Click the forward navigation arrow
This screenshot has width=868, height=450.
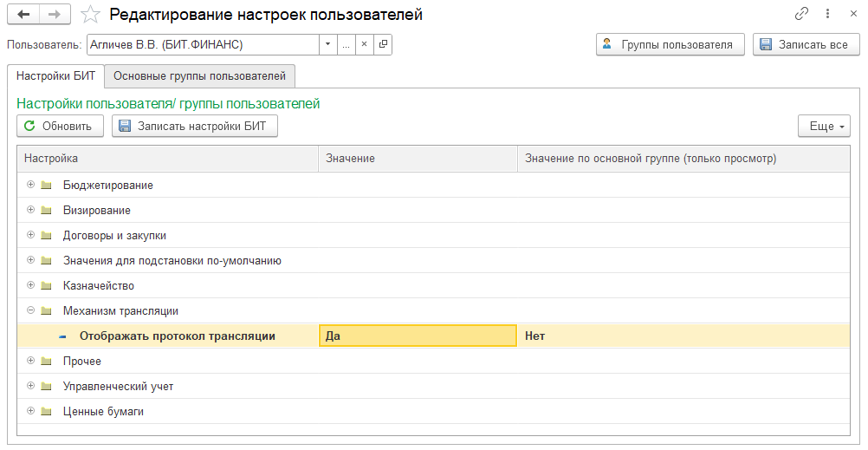[54, 15]
